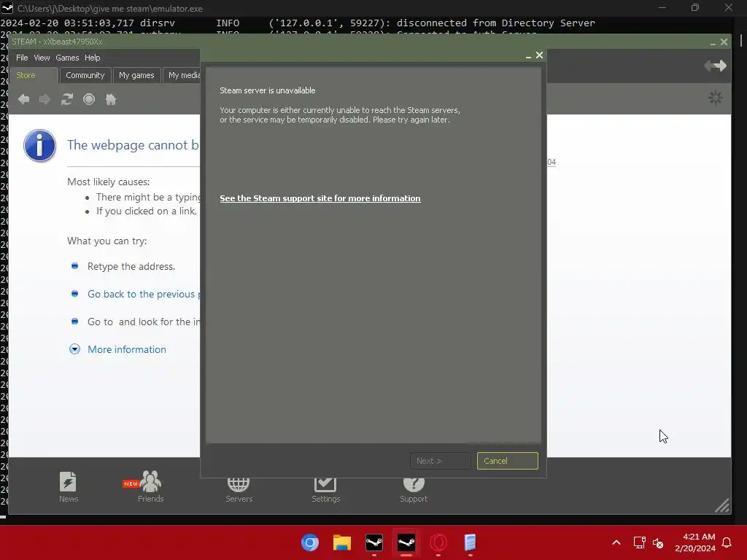Click the Steam server is unavailable heading
This screenshot has width=747, height=560.
point(267,90)
